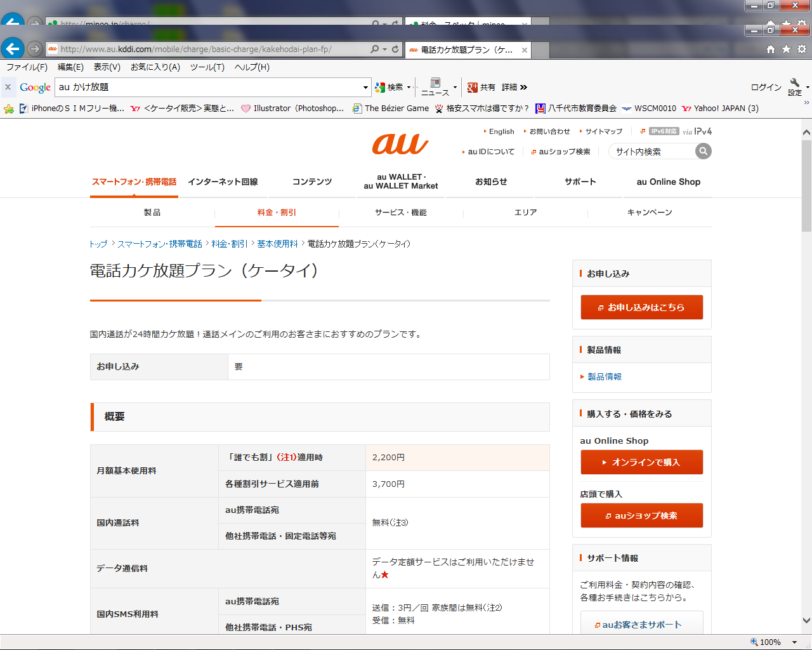Viewport: 812px width, 650px height.
Task: Select the au Online Shop nav tab
Action: point(669,182)
